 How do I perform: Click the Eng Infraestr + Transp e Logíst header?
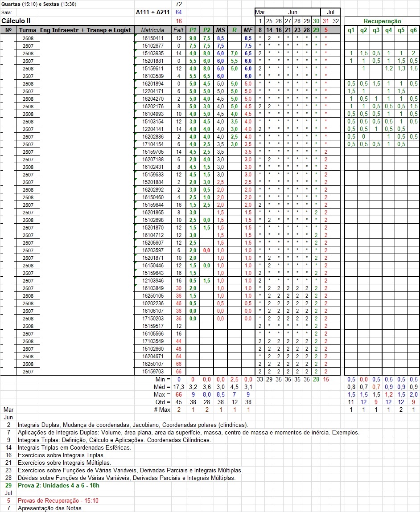tap(86, 30)
